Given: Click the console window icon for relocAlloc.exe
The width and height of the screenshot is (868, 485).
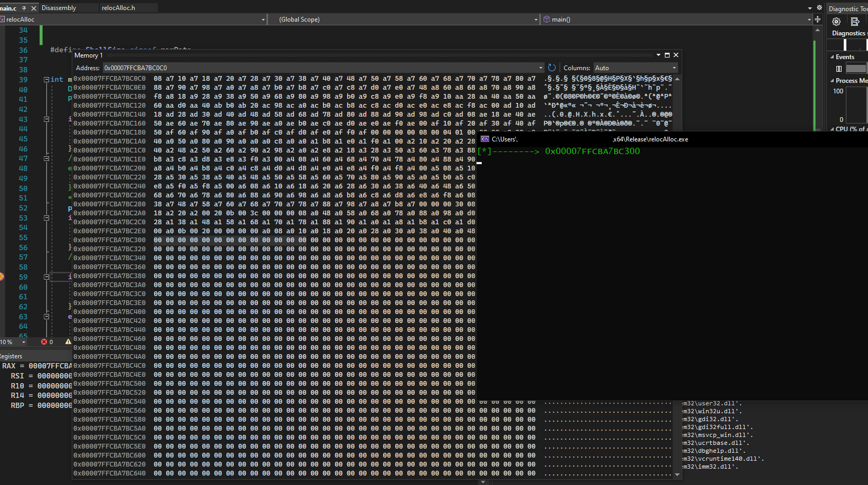Looking at the screenshot, I should pyautogui.click(x=485, y=139).
